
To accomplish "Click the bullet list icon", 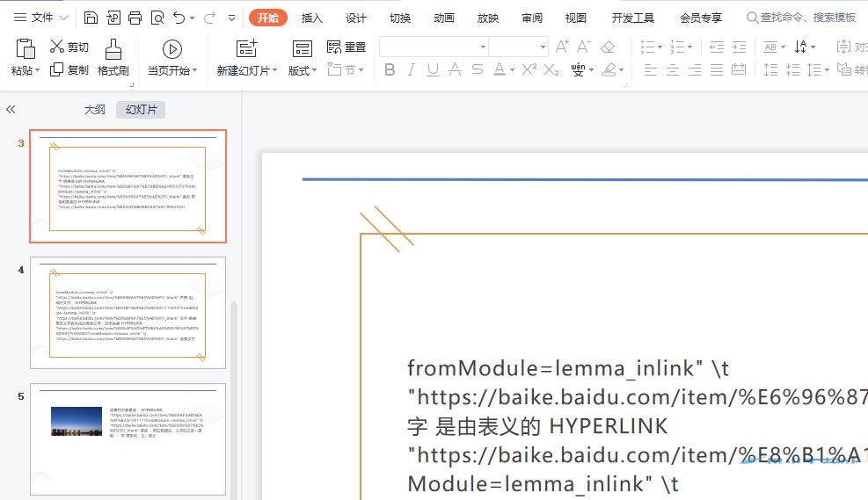I will coord(647,47).
